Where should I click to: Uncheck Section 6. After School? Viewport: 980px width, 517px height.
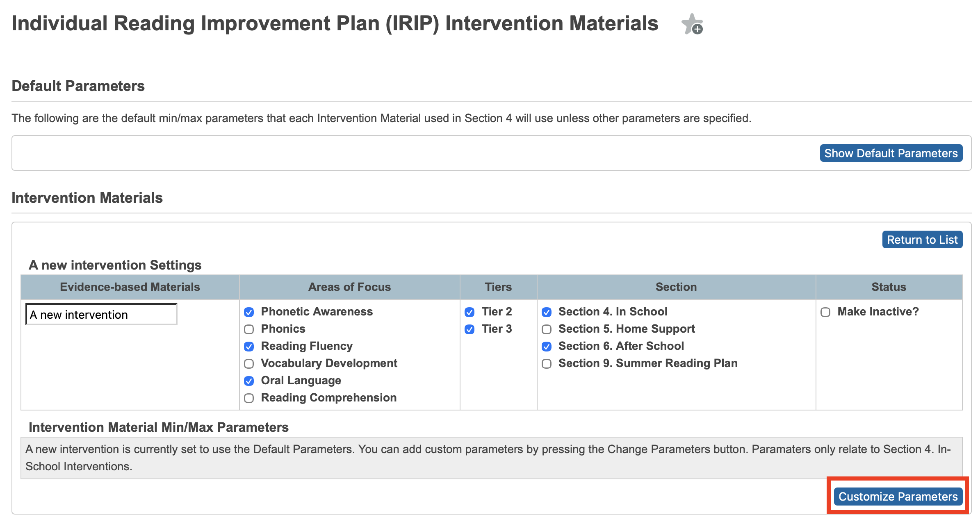[x=546, y=346]
